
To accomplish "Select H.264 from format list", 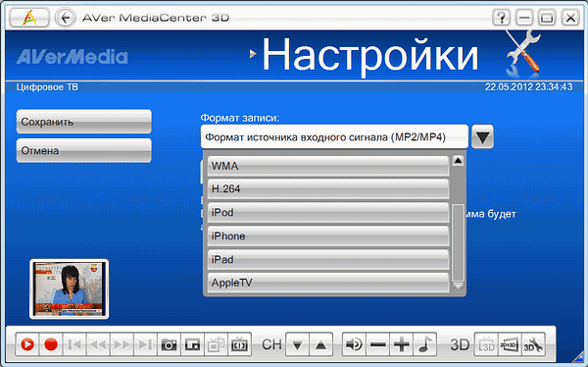I will point(328,189).
